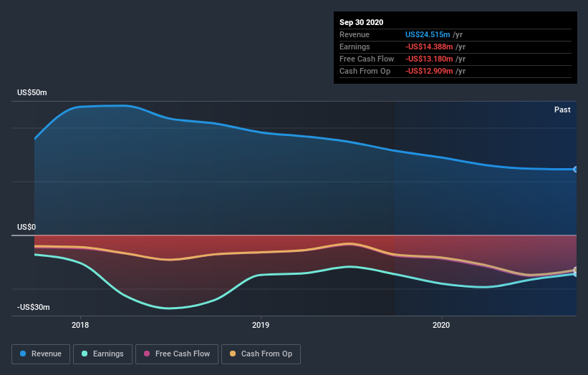Click the pink Free Cash Flow legend dot
The width and height of the screenshot is (588, 375).
point(147,354)
